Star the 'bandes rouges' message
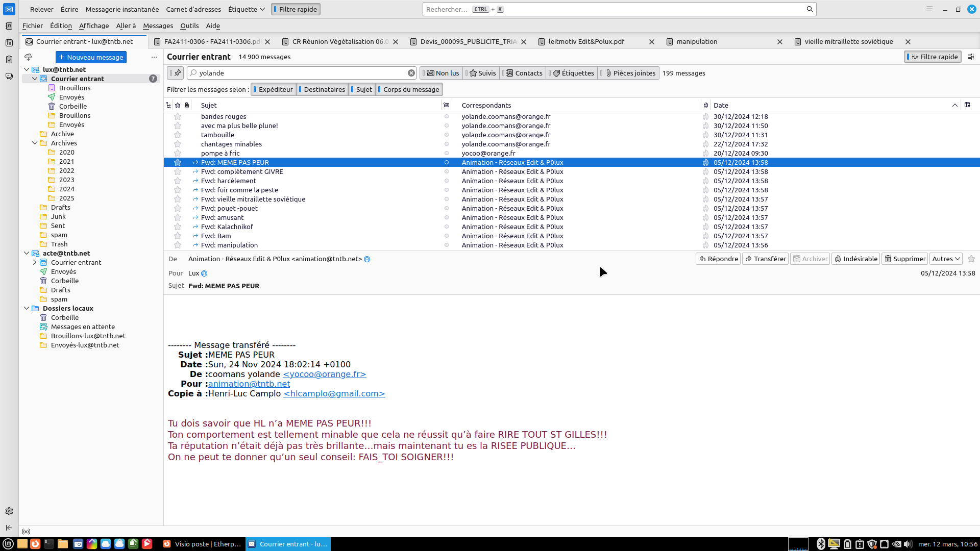The image size is (980, 551). point(178,116)
